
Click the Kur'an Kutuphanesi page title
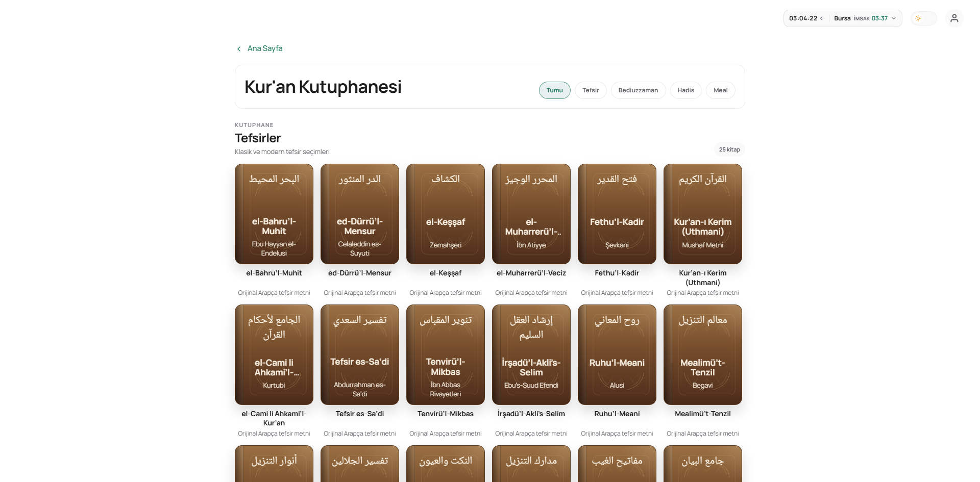coord(323,87)
